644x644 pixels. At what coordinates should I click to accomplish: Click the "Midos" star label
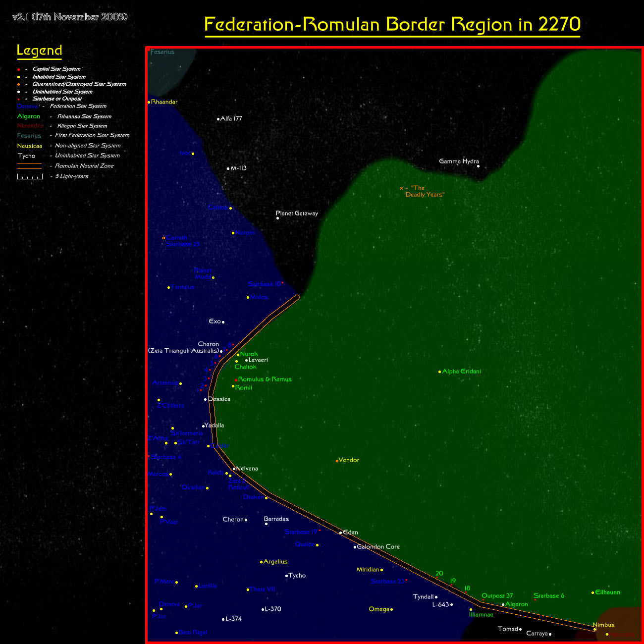259,297
